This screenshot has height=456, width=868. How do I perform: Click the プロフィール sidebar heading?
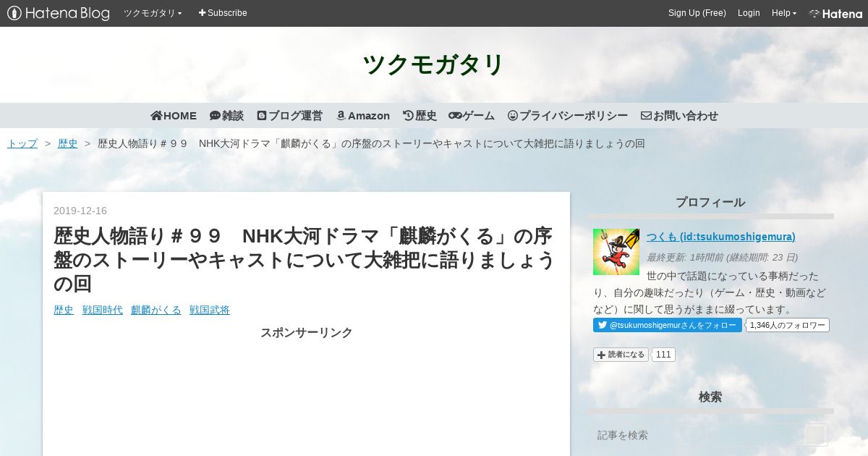tap(710, 203)
